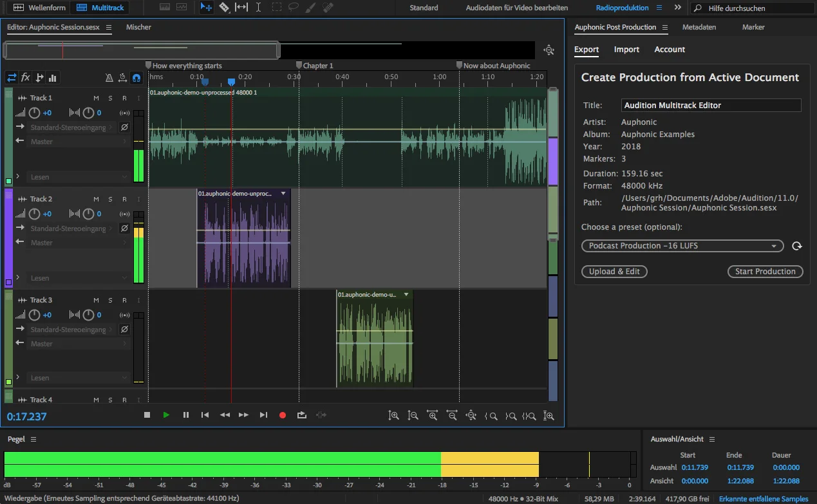Open the Effects rack via the fx icon

24,77
